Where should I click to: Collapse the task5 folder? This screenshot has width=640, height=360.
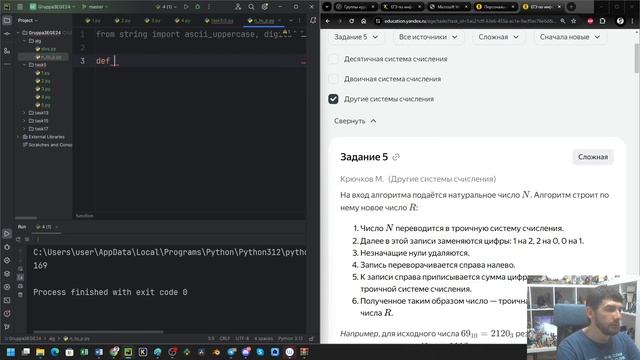point(24,65)
